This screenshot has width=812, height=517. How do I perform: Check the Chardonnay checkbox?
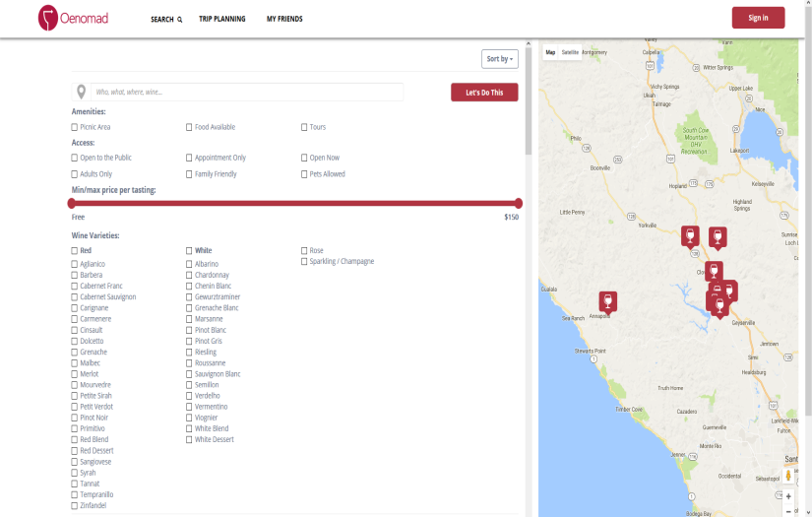coord(189,275)
